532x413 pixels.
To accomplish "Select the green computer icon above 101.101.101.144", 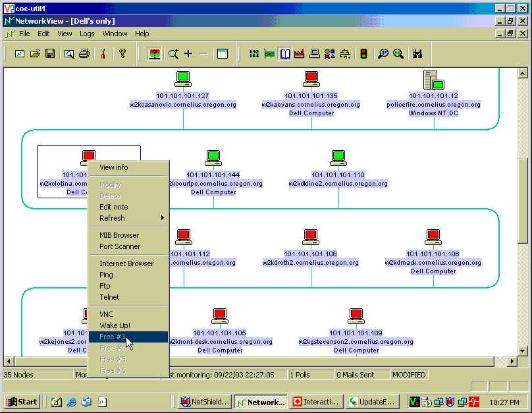I will (213, 158).
